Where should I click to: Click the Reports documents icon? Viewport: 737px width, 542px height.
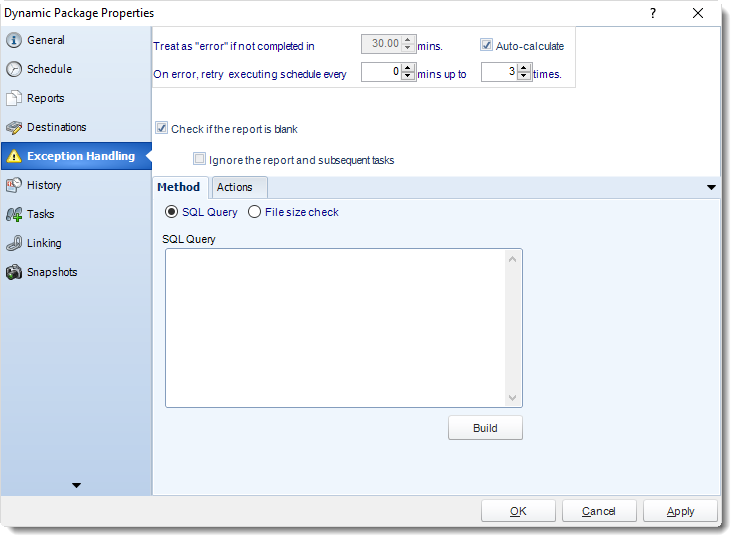14,98
